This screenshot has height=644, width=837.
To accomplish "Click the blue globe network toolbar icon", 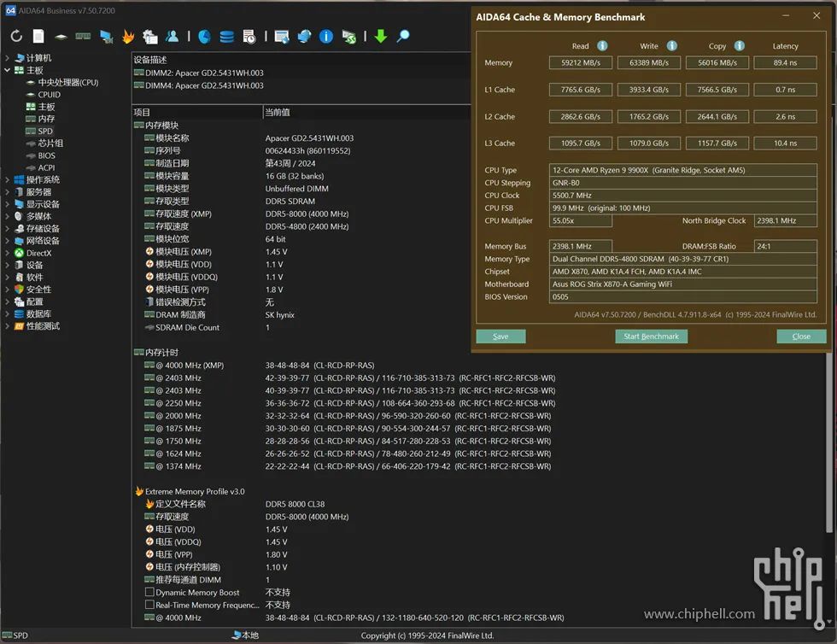I will click(304, 37).
